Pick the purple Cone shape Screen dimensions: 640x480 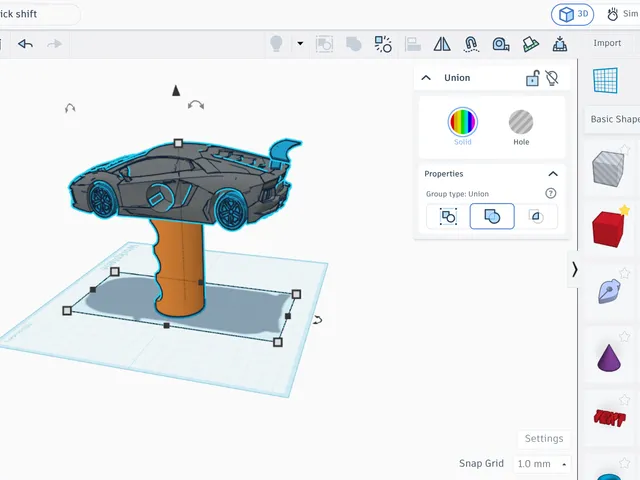(x=609, y=358)
